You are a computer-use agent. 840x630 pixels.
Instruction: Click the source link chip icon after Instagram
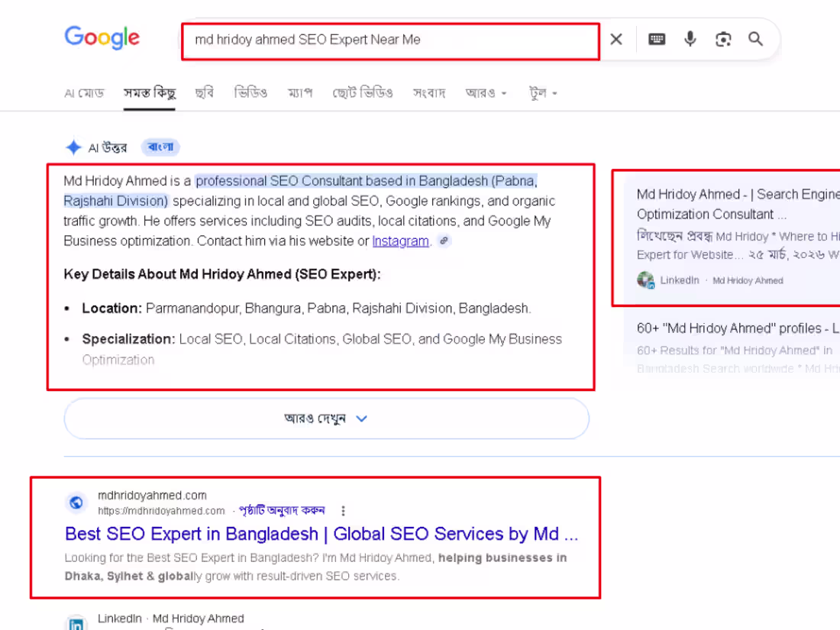point(444,241)
